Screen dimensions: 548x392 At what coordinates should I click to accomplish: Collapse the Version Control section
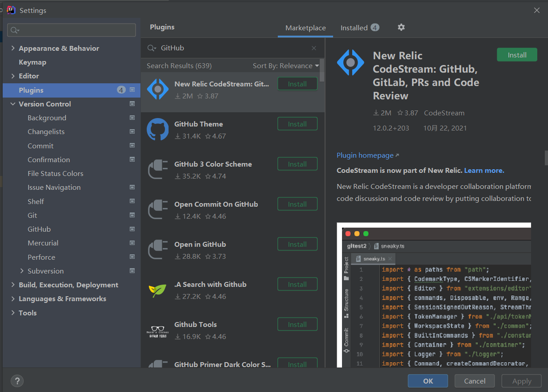pyautogui.click(x=13, y=104)
